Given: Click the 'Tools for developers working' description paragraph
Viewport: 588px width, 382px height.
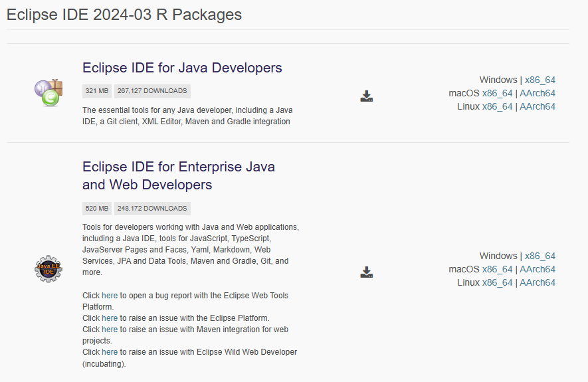Looking at the screenshot, I should point(191,250).
